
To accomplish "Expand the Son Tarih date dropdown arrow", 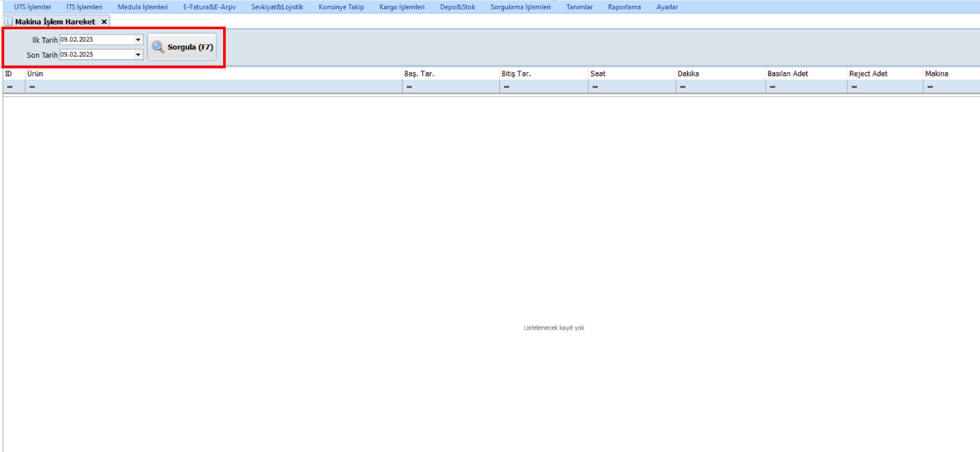I will pyautogui.click(x=138, y=54).
